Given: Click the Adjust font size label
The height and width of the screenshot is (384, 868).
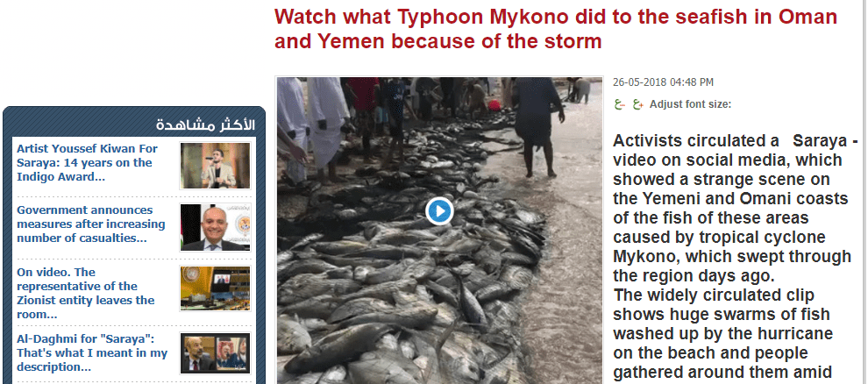Looking at the screenshot, I should pos(690,104).
